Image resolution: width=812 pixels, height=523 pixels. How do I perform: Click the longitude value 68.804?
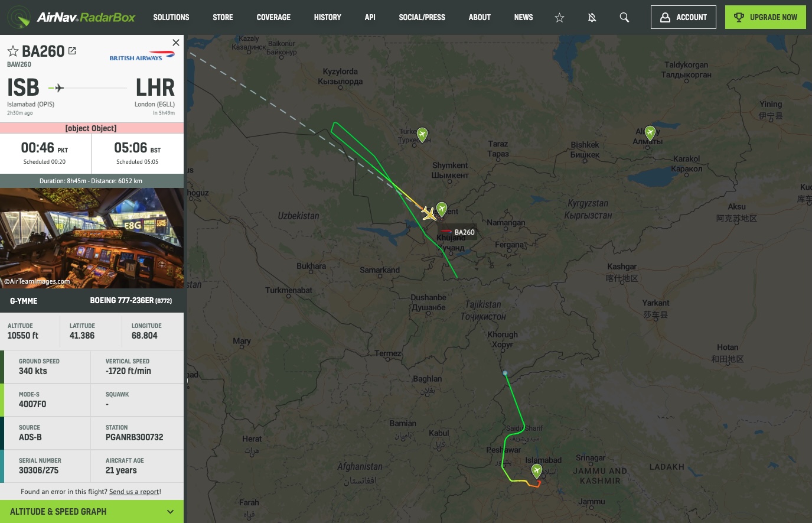[145, 336]
